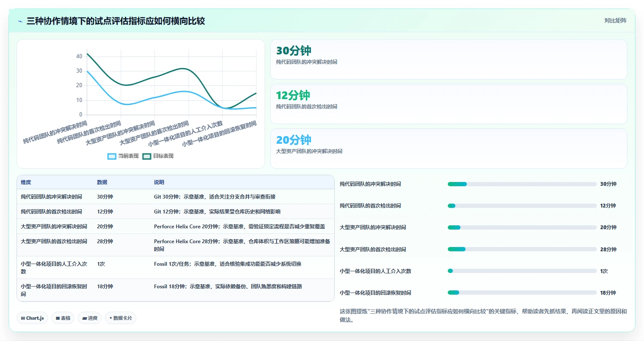Screen dimensions: 644x341
Task: Click progress bar for 小型一体化项目的人工介入次数
Action: click(x=522, y=271)
